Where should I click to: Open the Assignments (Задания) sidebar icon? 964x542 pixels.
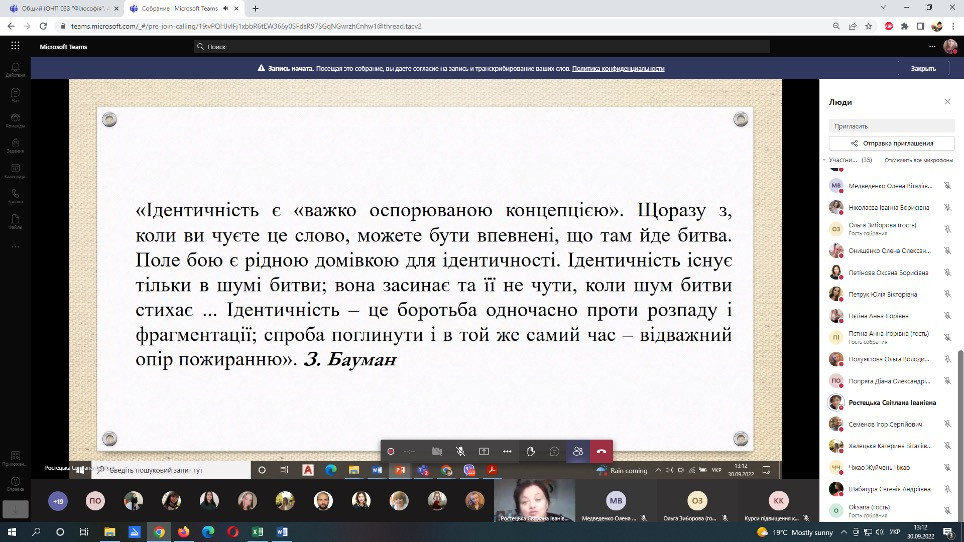click(x=15, y=145)
